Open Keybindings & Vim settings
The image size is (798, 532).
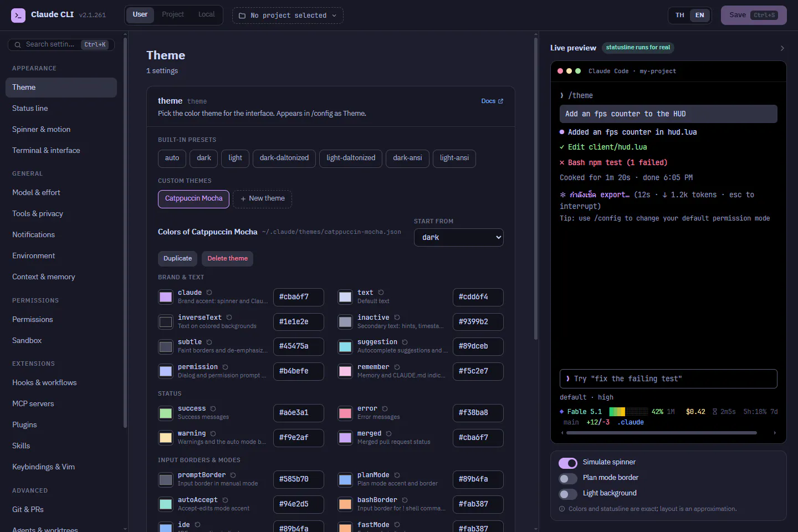pyautogui.click(x=61, y=467)
